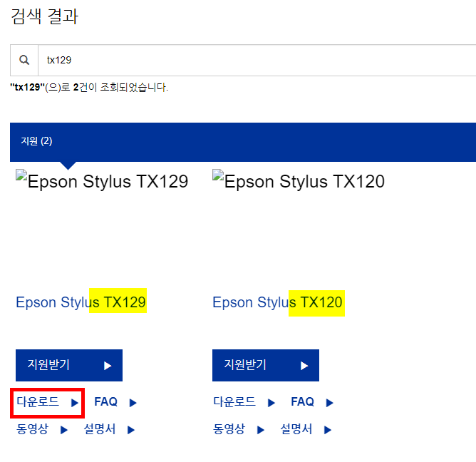Click the search magnifier icon
This screenshot has width=476, height=462.
tap(24, 60)
